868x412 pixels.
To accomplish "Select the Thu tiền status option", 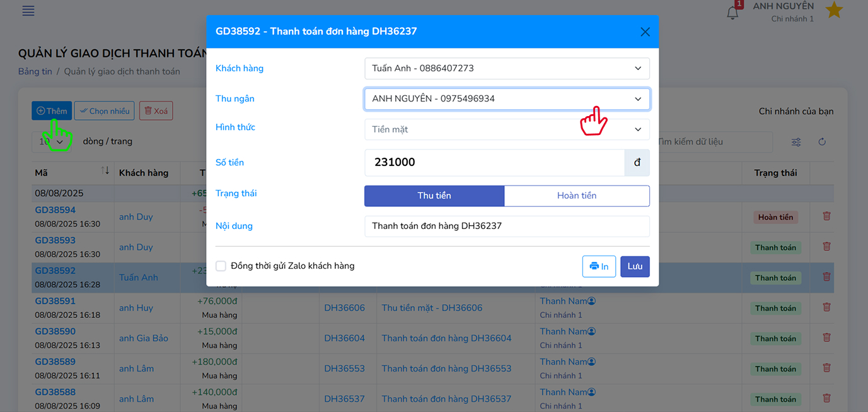I will [434, 196].
